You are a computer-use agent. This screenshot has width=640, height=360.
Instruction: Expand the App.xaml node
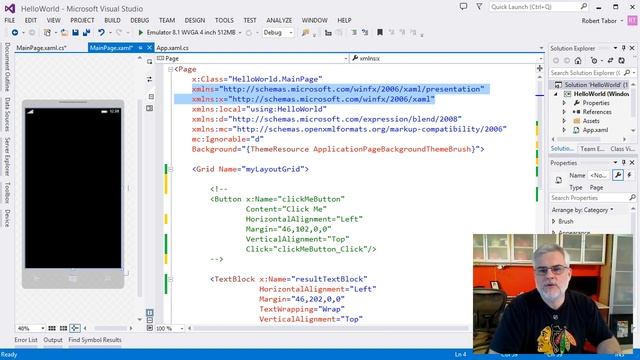564,130
